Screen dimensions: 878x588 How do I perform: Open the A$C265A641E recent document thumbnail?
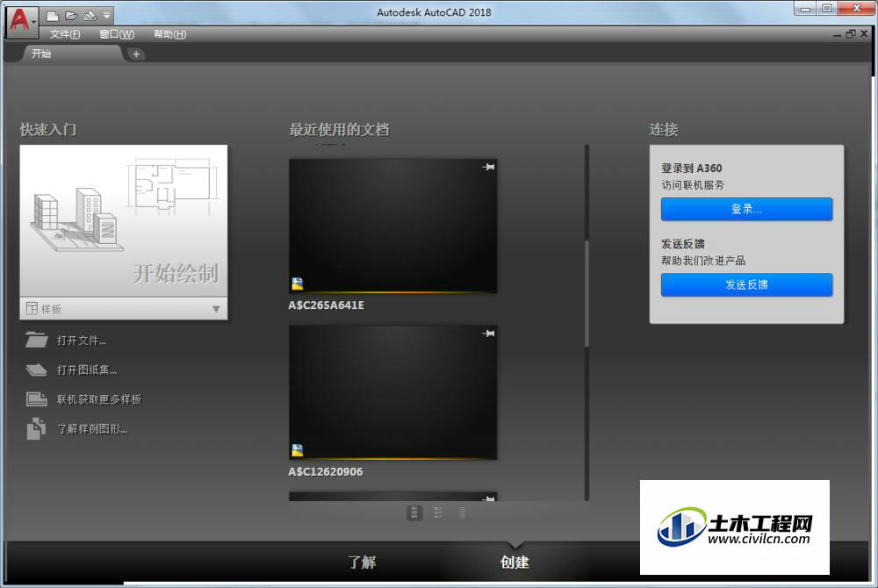tap(392, 226)
